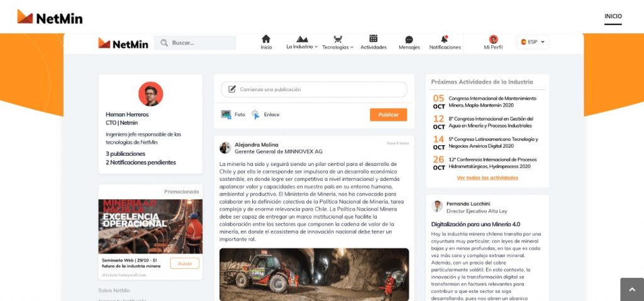Click the Publicar button
The image size is (644, 301).
388,114
